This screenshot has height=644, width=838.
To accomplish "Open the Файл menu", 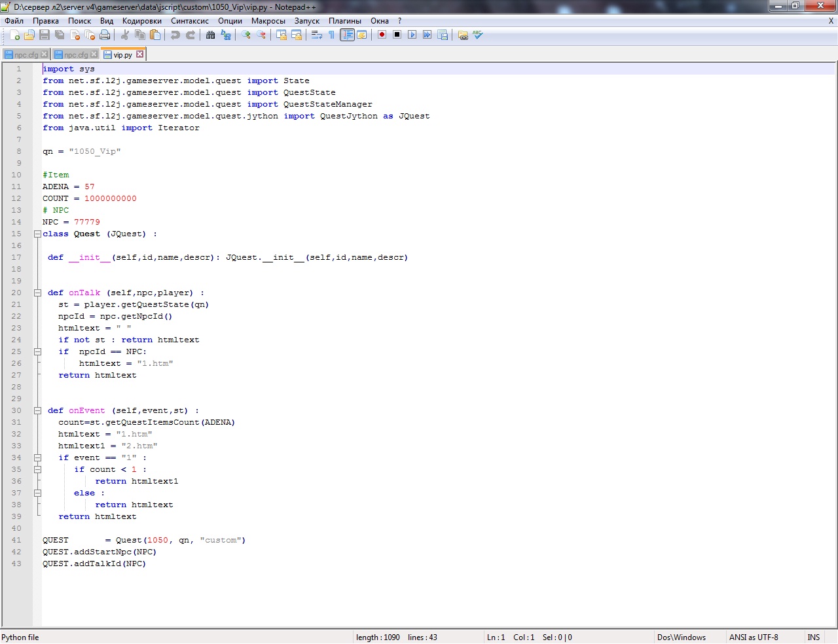I will 14,21.
